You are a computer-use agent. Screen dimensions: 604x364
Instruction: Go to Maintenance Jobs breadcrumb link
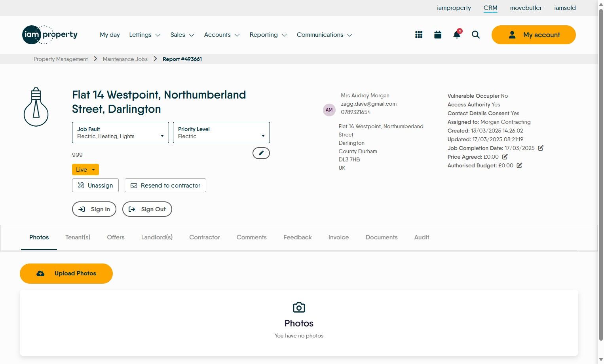(x=125, y=59)
